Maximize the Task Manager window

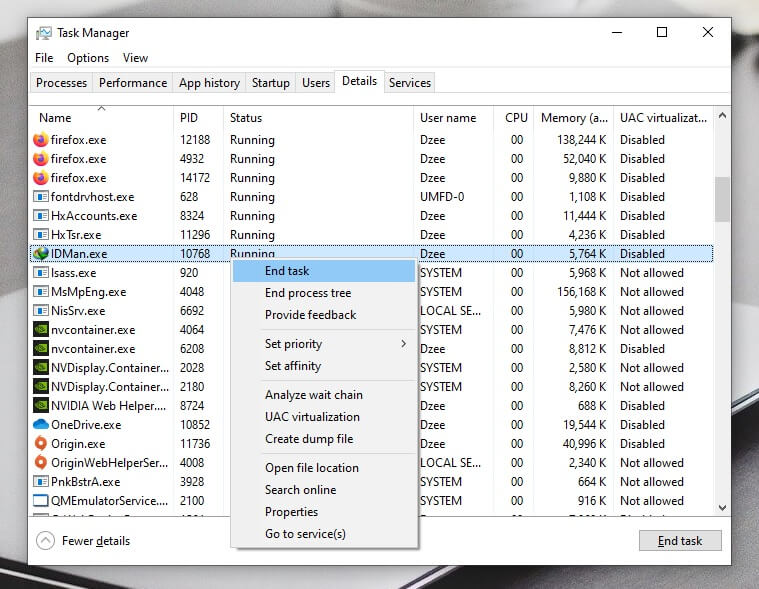tap(662, 32)
